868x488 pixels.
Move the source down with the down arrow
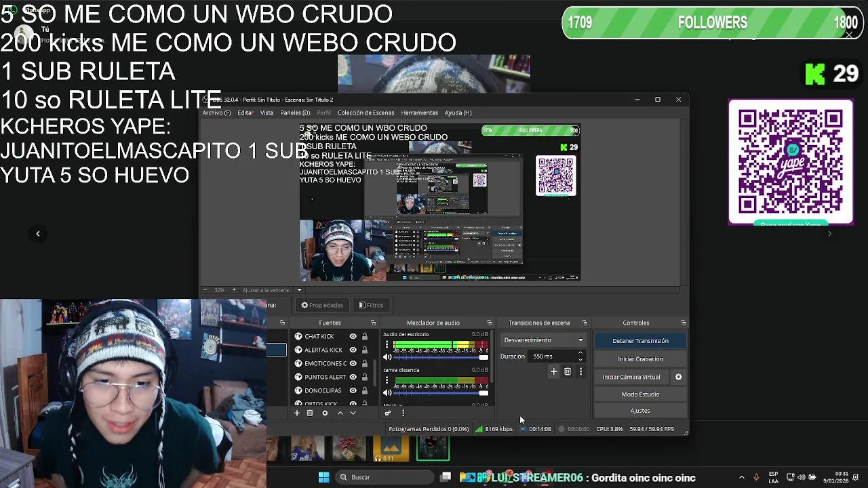tap(353, 413)
